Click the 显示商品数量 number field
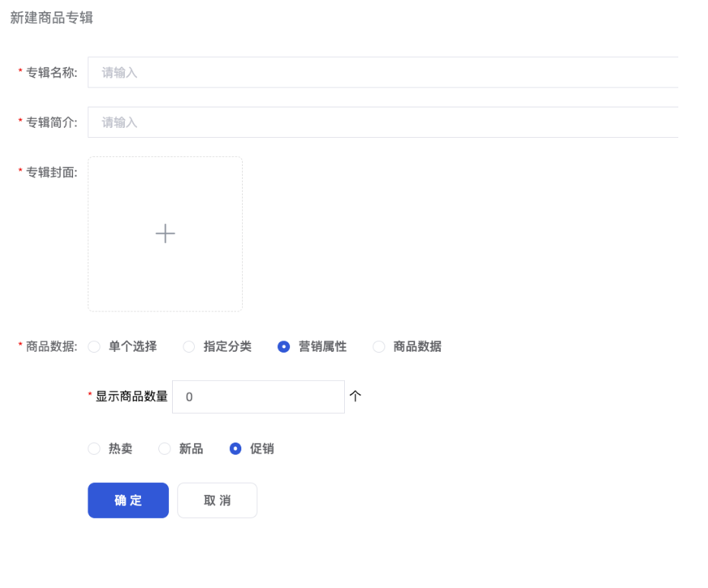The width and height of the screenshot is (708, 588). point(258,397)
